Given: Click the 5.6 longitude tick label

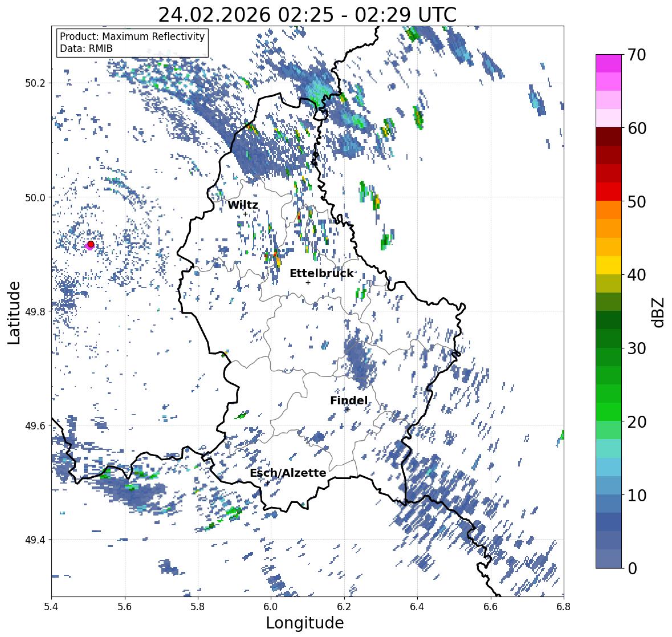Looking at the screenshot, I should 125,607.
